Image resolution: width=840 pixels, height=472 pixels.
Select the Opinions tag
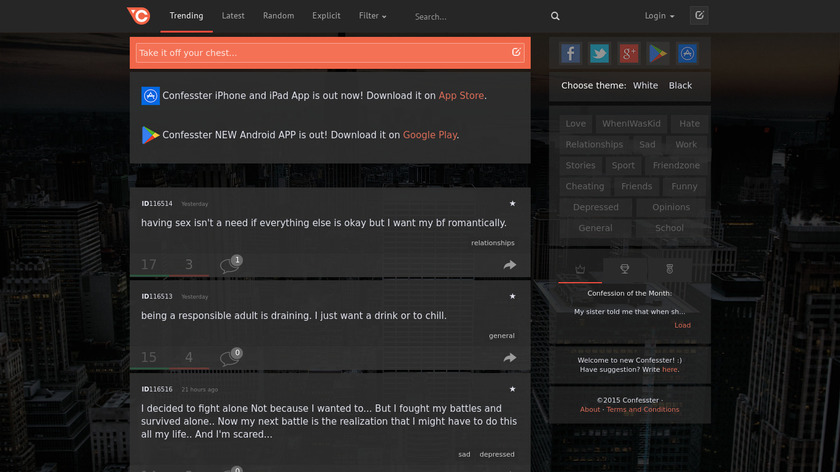[671, 207]
